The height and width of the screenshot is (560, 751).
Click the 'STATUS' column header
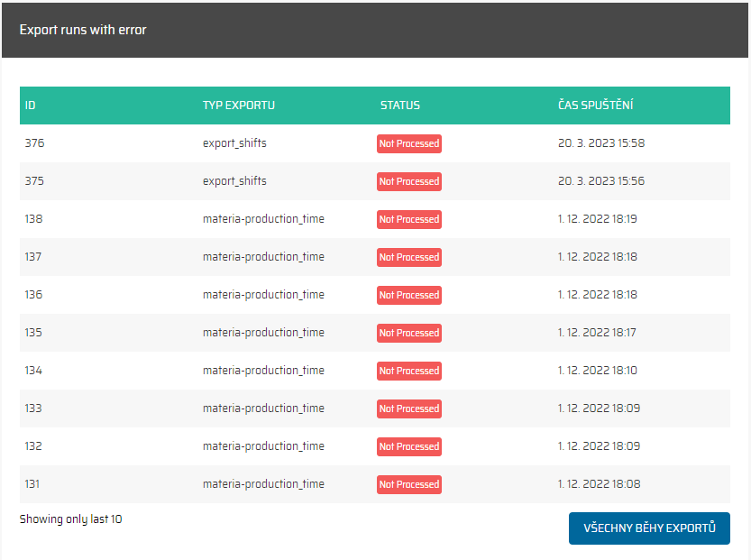399,106
